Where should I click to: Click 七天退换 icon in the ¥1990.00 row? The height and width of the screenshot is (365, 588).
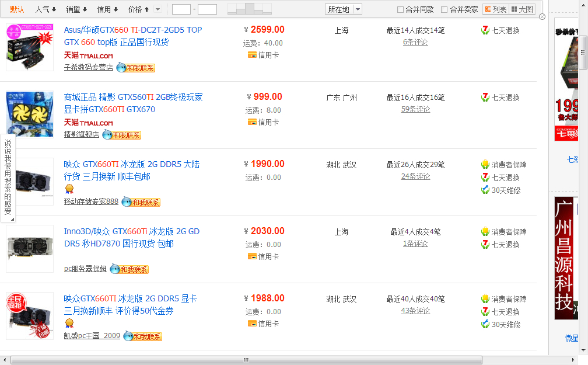tap(485, 177)
